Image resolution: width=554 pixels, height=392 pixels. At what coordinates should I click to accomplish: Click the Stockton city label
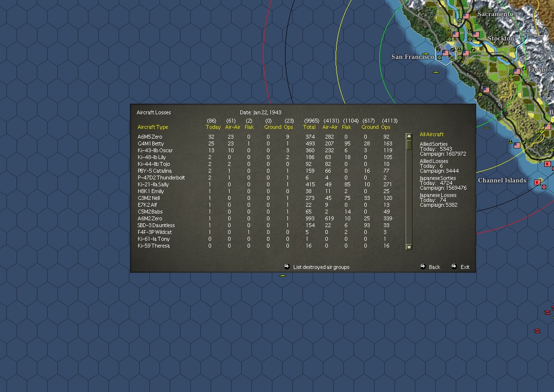(500, 38)
